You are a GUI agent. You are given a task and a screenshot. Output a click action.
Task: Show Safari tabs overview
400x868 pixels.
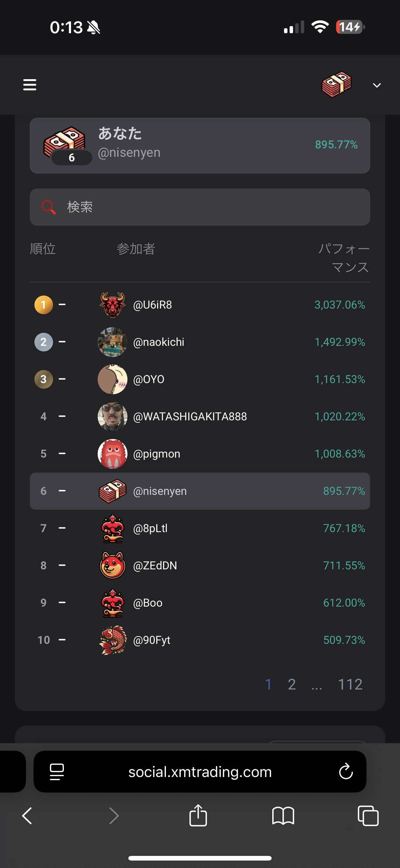pyautogui.click(x=368, y=816)
